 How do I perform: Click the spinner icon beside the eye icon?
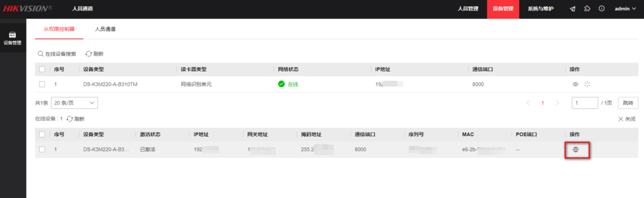pyautogui.click(x=587, y=84)
